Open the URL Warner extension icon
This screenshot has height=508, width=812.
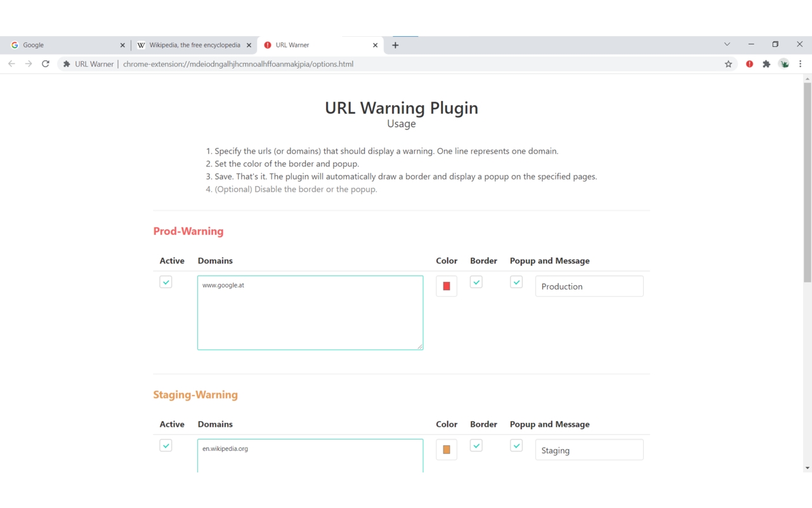[750, 63]
